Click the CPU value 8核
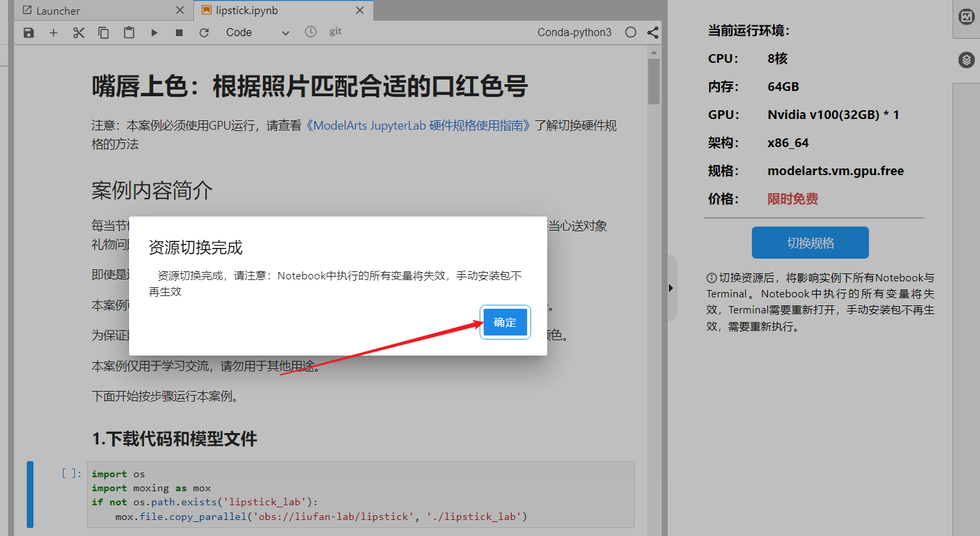The width and height of the screenshot is (980, 536). pyautogui.click(x=778, y=59)
